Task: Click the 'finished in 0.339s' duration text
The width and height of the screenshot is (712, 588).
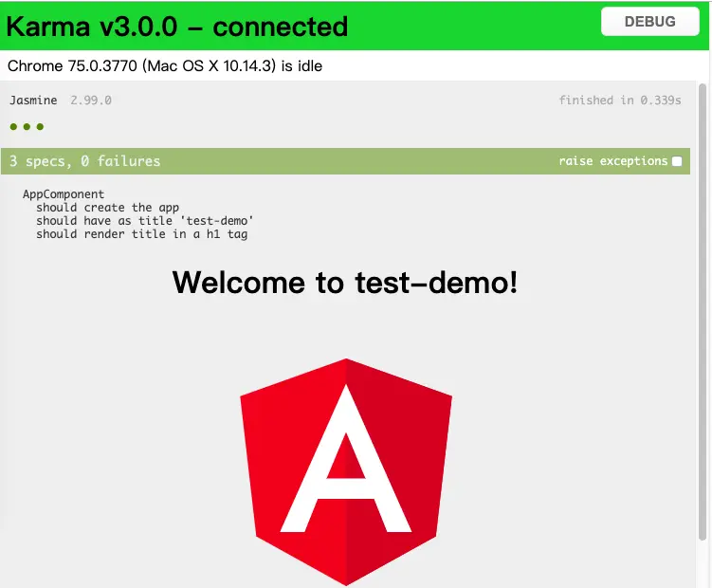Action: (x=620, y=100)
